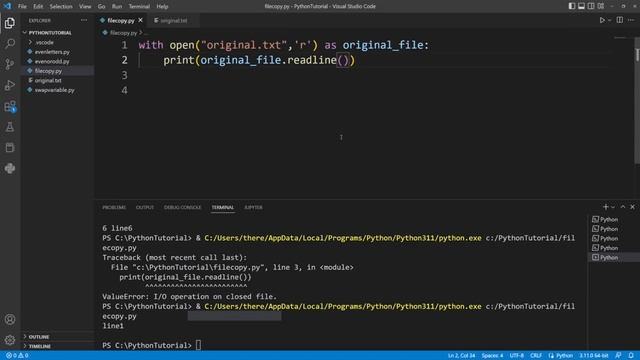Screen dimensions: 640x360
Task: Click the feedback icon in status bar
Action: (x=618, y=356)
